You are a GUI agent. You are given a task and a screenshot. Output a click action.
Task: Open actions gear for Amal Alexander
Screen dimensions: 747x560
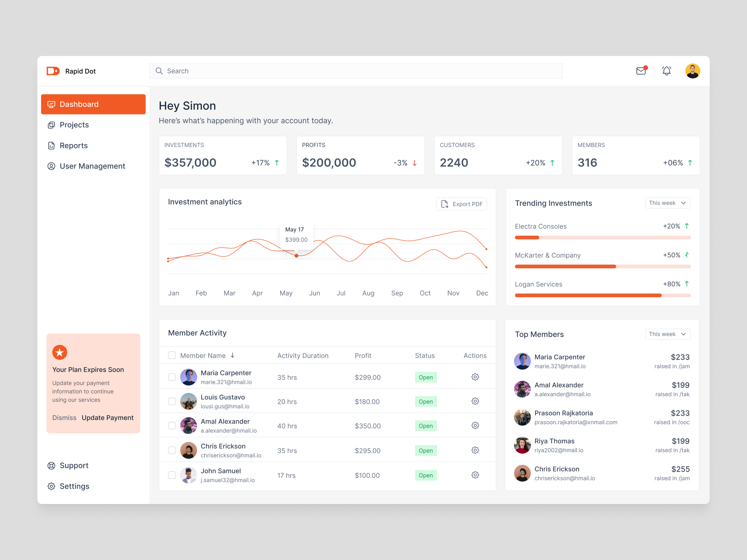click(x=475, y=426)
